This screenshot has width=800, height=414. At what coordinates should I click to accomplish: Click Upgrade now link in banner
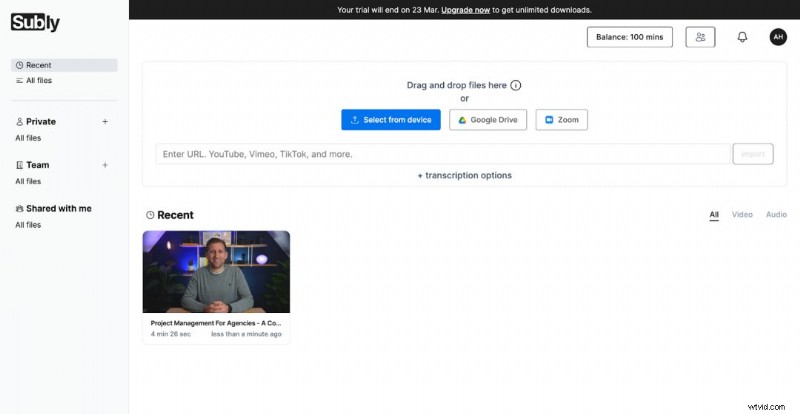tap(465, 10)
